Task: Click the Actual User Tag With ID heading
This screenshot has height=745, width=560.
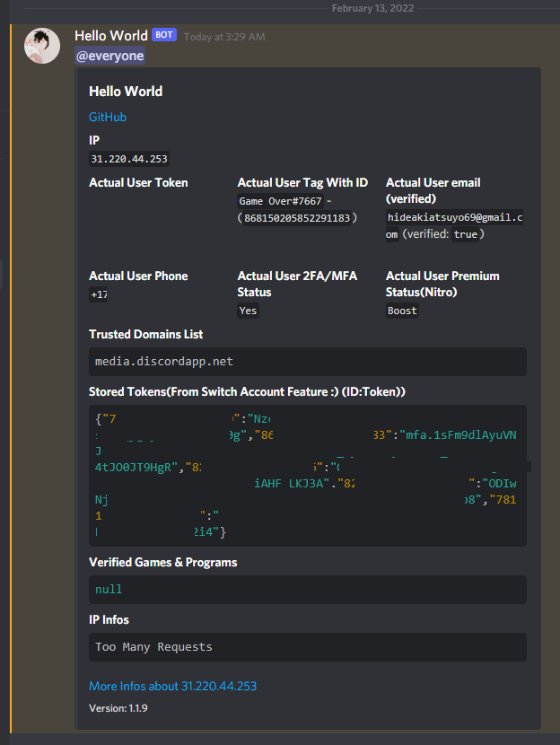Action: click(x=302, y=183)
